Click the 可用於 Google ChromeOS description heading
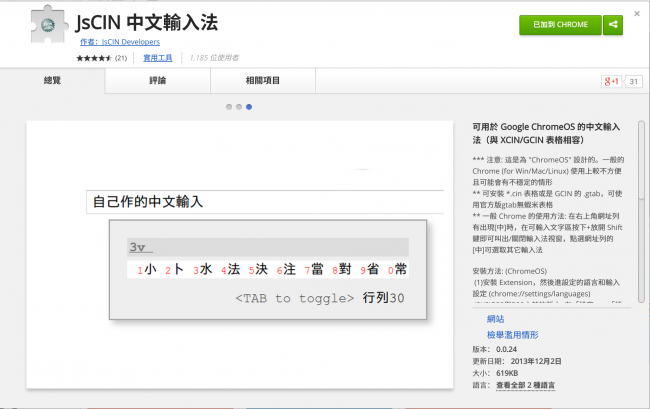Image resolution: width=650 pixels, height=409 pixels. (546, 133)
